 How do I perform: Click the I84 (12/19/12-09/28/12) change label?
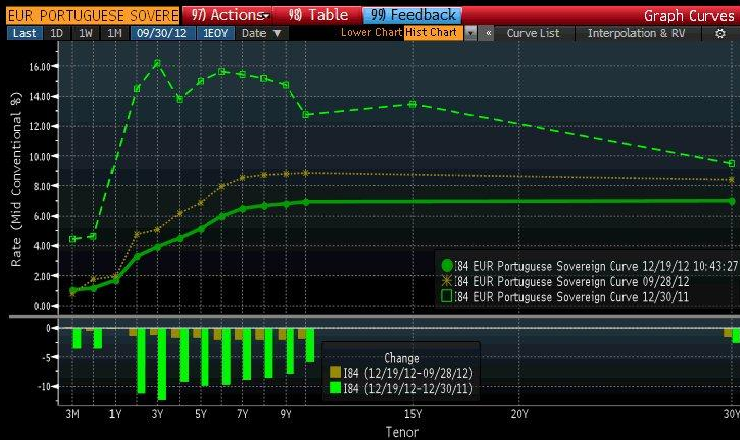point(408,373)
